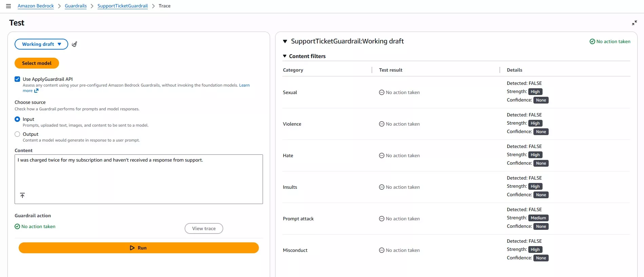Navigate to SupportTicketGuardrail breadcrumb
The width and height of the screenshot is (644, 277).
[122, 6]
